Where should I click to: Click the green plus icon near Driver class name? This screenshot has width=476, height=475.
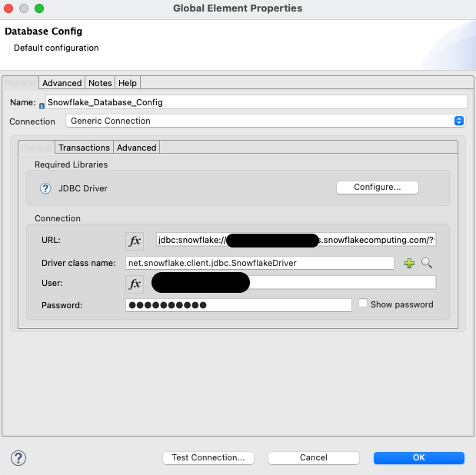point(409,263)
